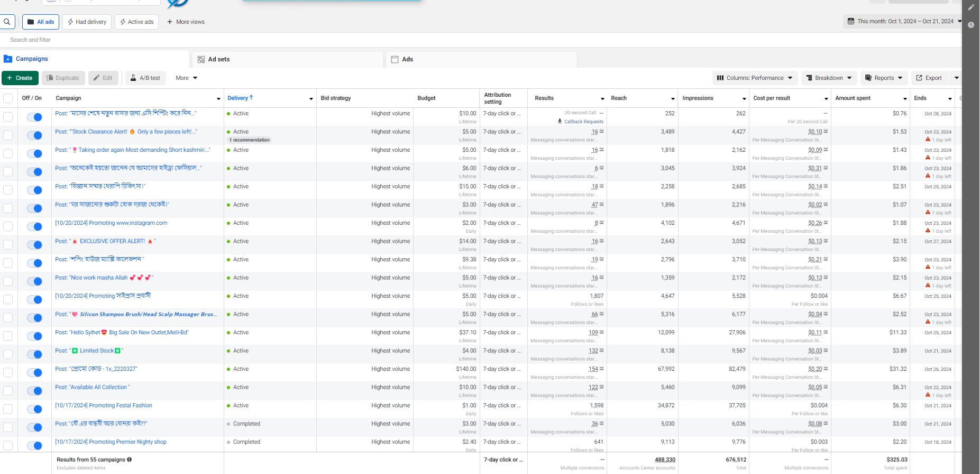Click the Edit button
980x474 pixels.
point(103,78)
